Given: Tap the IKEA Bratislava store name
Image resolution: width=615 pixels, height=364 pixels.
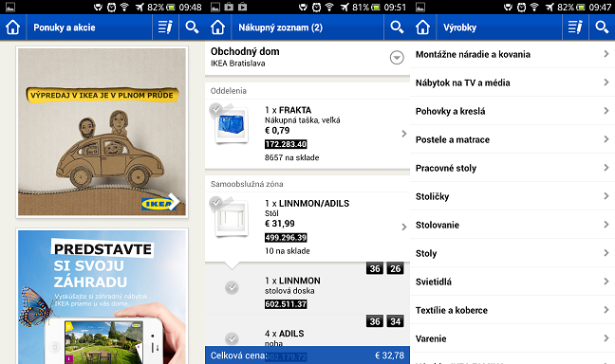Looking at the screenshot, I should tap(237, 64).
